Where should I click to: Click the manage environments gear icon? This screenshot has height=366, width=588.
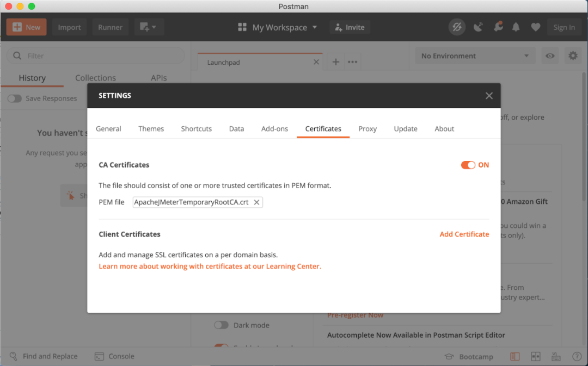[572, 56]
